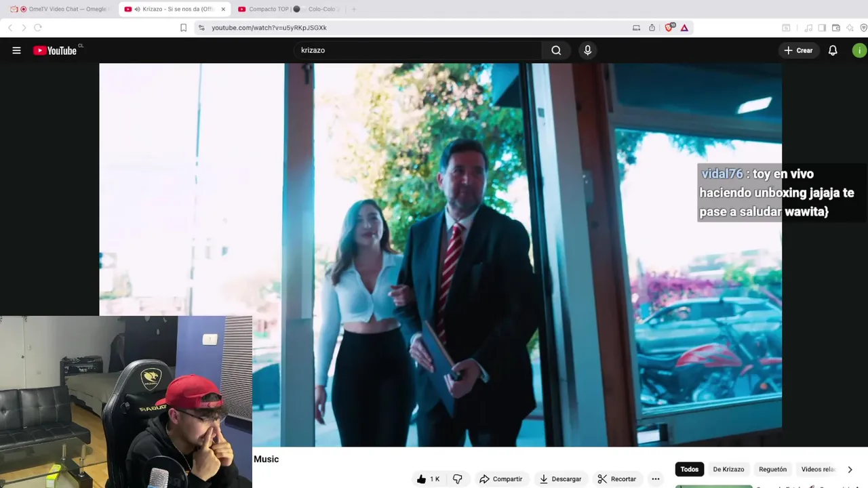Click the video player to pause
Screen dimensions: 868x488
441,255
